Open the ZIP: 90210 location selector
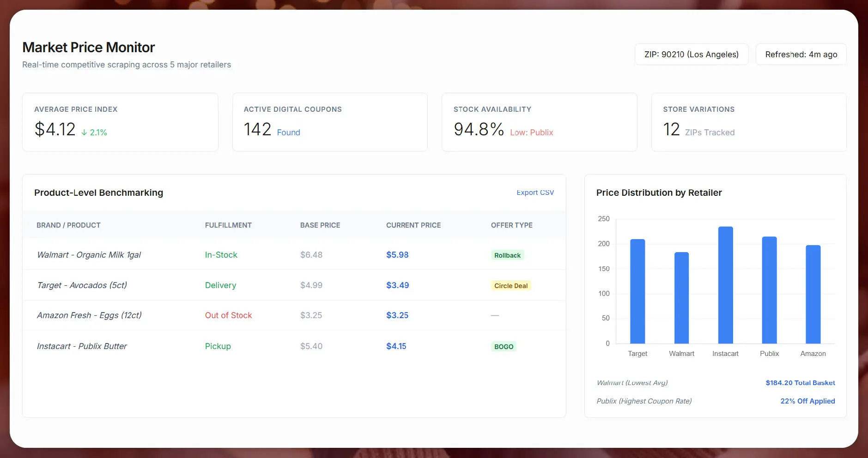Image resolution: width=868 pixels, height=458 pixels. coord(691,54)
